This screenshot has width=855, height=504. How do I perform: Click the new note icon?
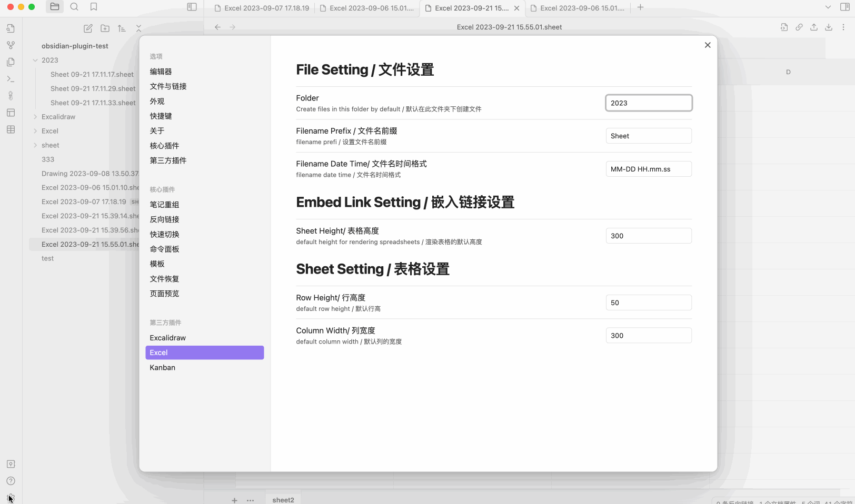[x=88, y=28]
